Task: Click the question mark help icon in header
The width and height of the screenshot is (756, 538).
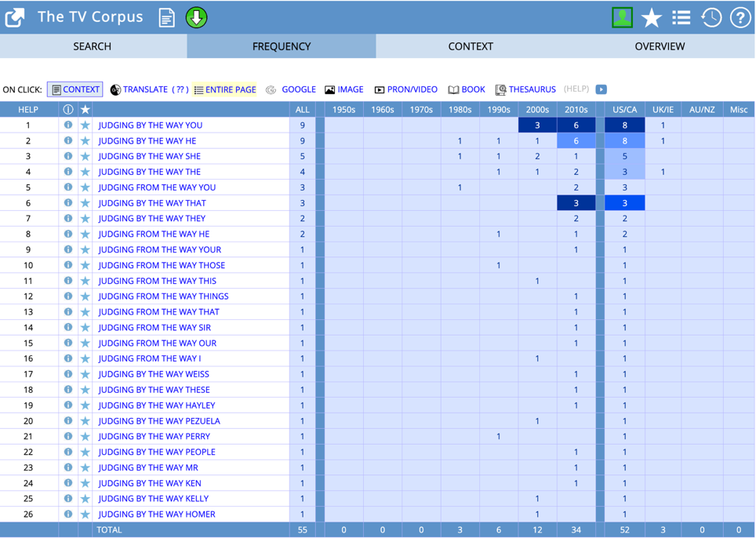Action: (740, 18)
